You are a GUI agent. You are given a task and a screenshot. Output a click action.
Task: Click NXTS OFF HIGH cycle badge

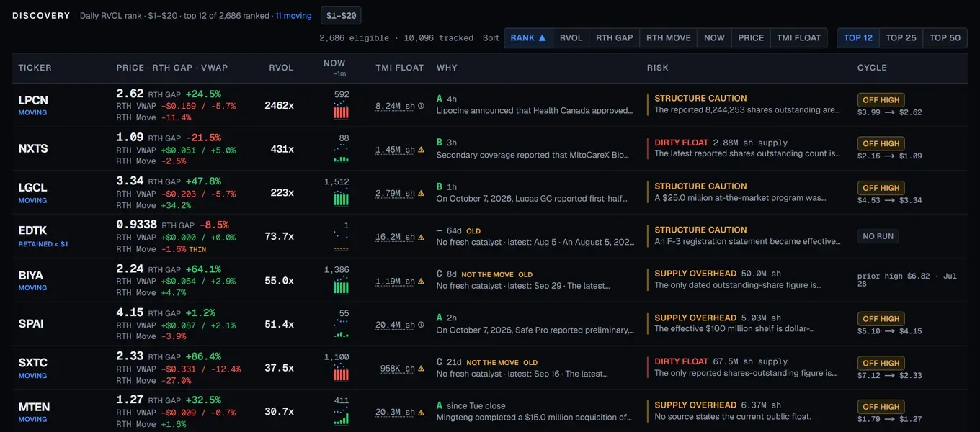[x=881, y=143]
